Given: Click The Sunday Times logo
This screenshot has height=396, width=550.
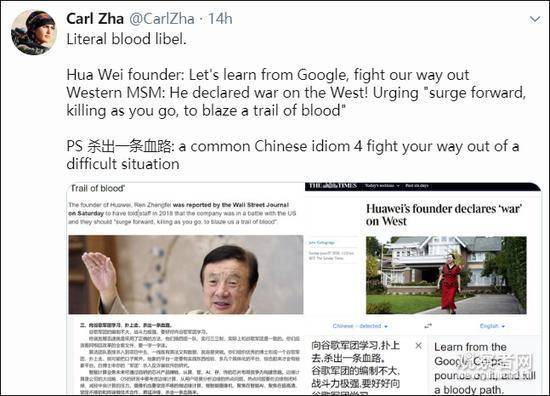Looking at the screenshot, I should point(333,186).
